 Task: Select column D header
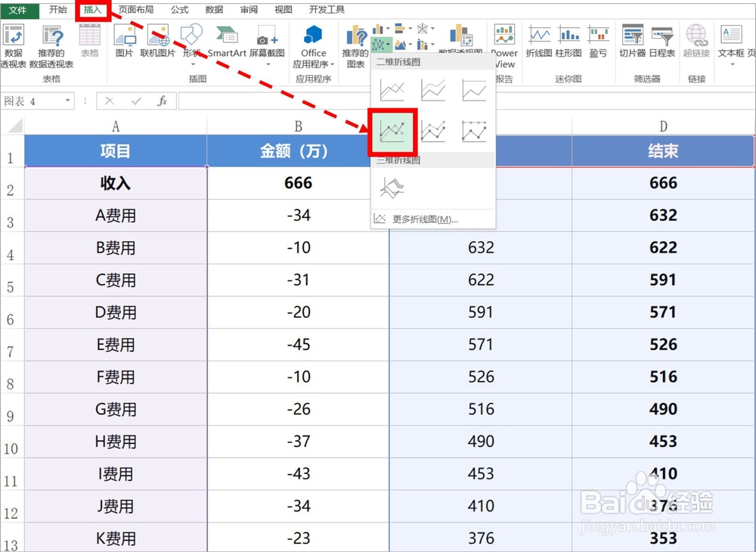pyautogui.click(x=664, y=126)
